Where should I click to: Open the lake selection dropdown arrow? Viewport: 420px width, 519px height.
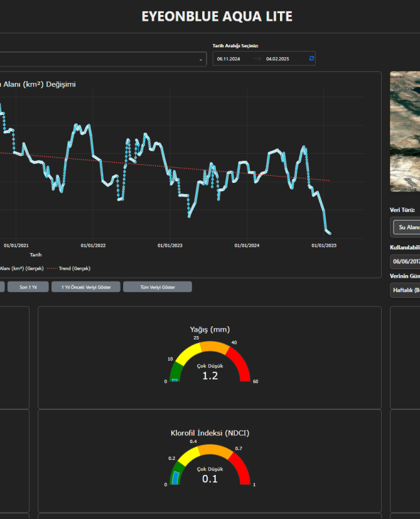pos(201,60)
